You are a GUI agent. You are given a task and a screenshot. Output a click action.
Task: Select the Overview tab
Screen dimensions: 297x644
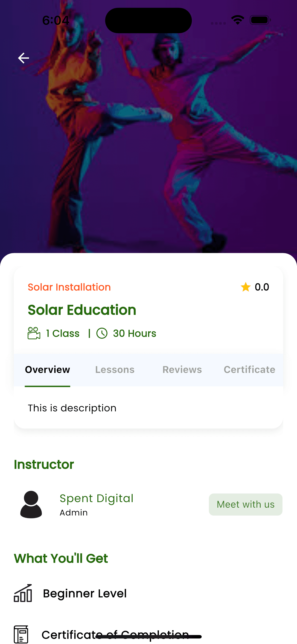(47, 369)
